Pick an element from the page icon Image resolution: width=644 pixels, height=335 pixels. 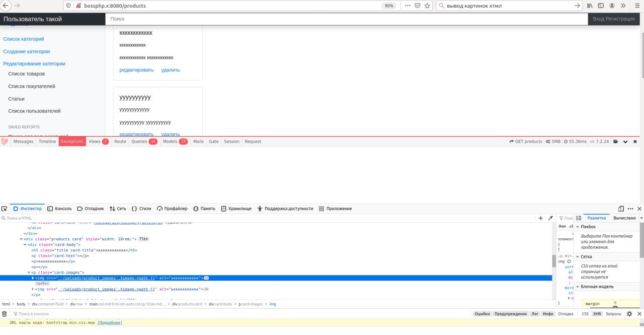(x=5, y=209)
